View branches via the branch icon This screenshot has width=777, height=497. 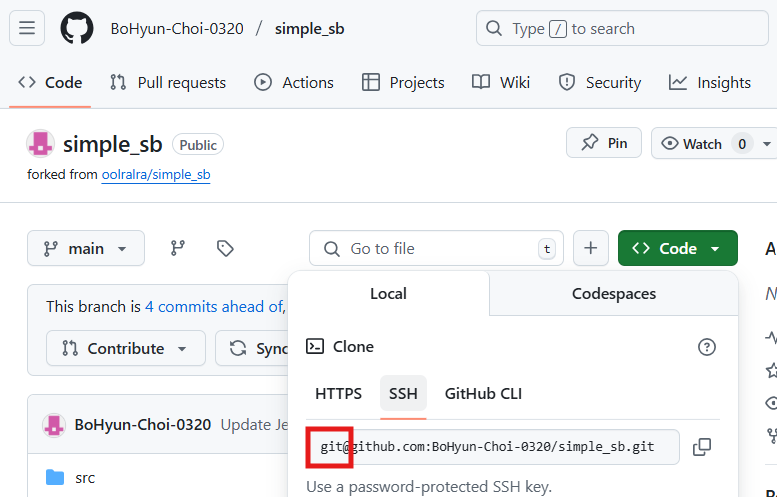(x=177, y=248)
